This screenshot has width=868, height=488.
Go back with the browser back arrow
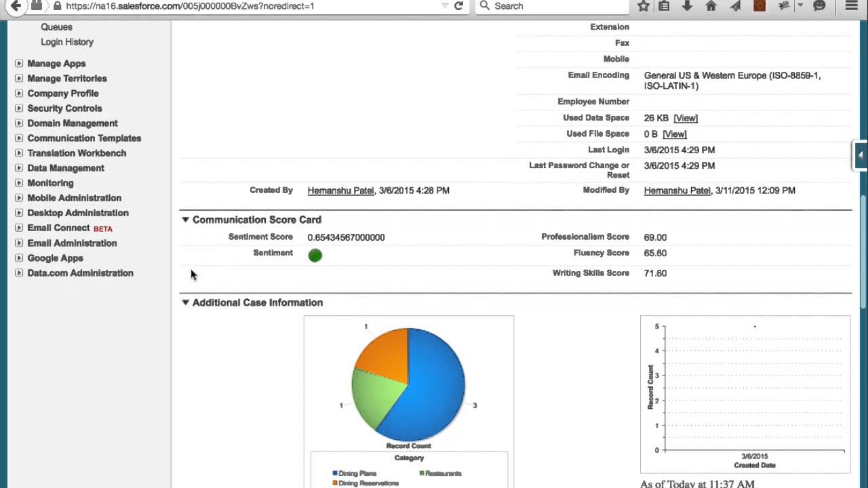pos(15,5)
